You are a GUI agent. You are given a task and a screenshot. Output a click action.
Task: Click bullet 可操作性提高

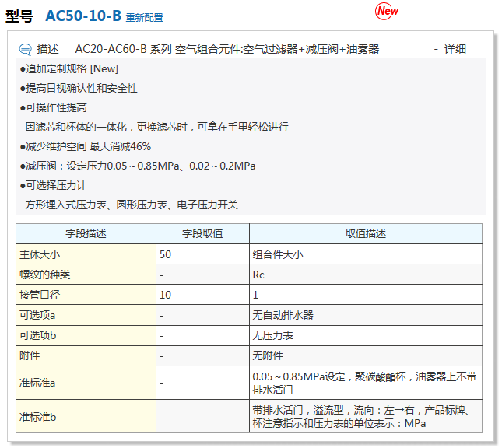tap(53, 108)
